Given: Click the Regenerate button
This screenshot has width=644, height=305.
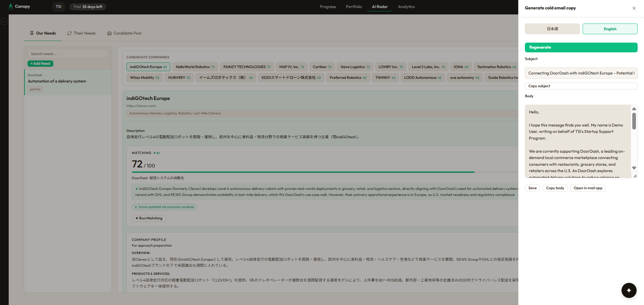Looking at the screenshot, I should (x=581, y=47).
